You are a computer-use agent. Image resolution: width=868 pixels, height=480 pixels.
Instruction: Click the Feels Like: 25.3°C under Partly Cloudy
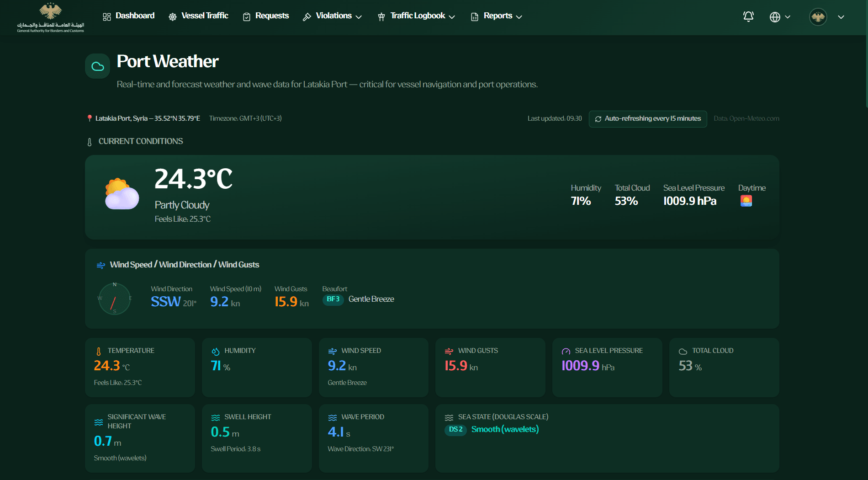click(x=183, y=219)
